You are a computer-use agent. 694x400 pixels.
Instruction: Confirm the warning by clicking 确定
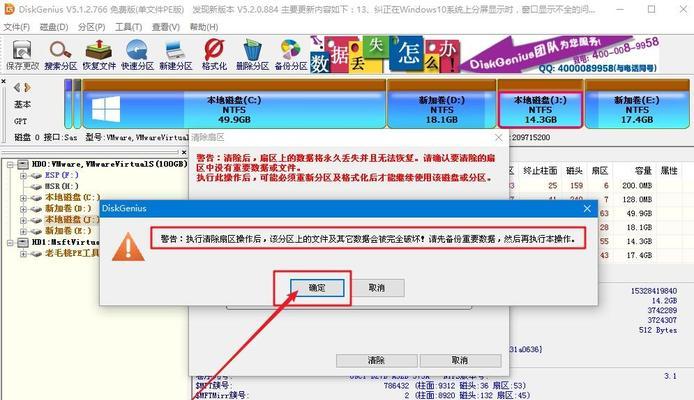pos(317,288)
